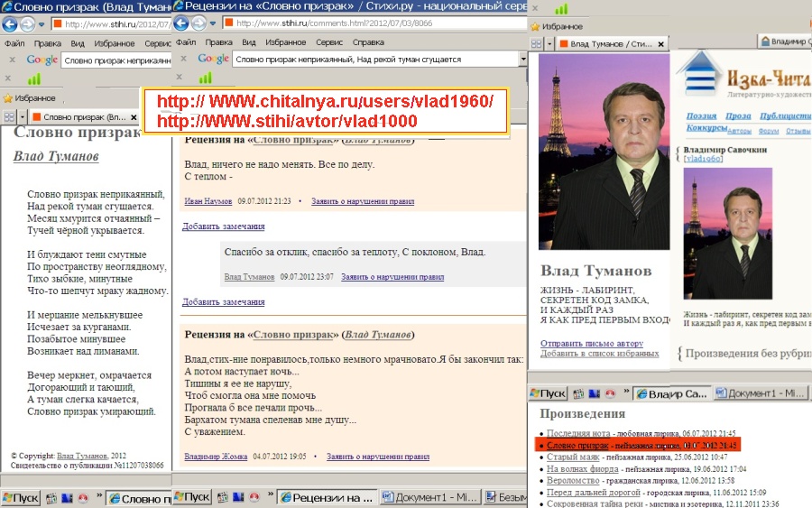
Task: Click Google logo in the middle window toolbar
Action: [x=213, y=59]
